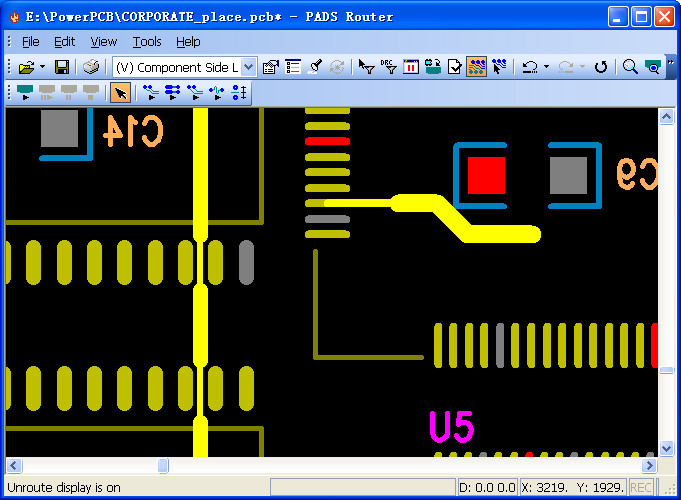Image resolution: width=681 pixels, height=500 pixels.
Task: Open the DRC filter icon
Action: pos(389,67)
